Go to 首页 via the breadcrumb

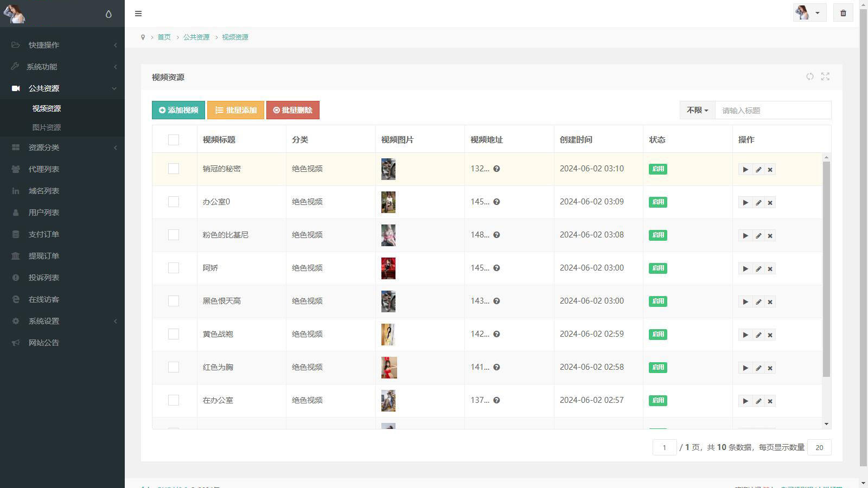(x=164, y=37)
